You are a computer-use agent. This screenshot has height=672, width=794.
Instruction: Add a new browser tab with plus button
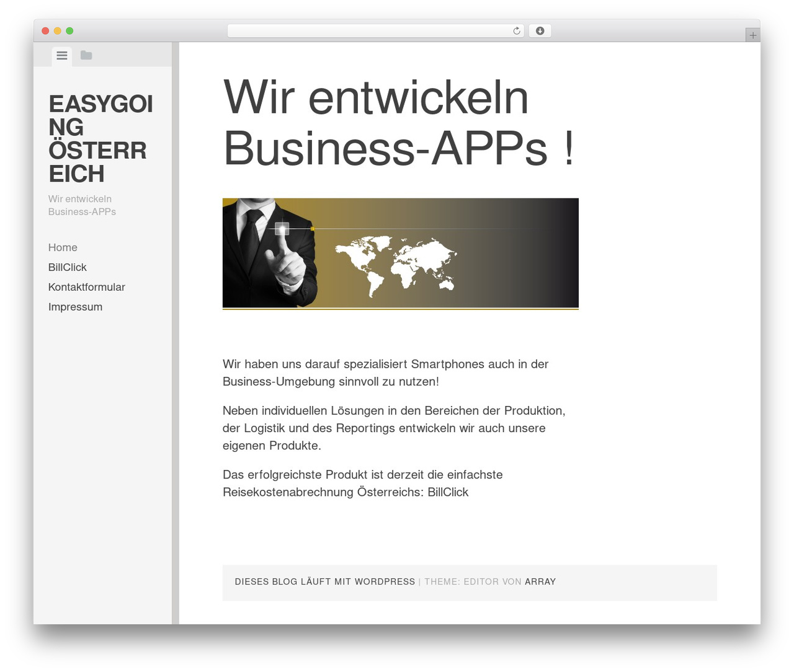(x=752, y=35)
